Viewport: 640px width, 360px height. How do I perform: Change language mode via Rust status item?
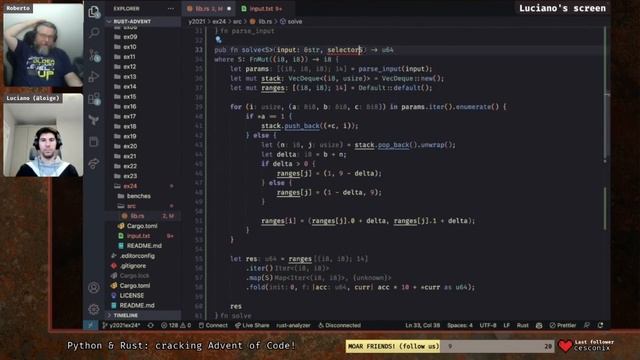coord(522,325)
